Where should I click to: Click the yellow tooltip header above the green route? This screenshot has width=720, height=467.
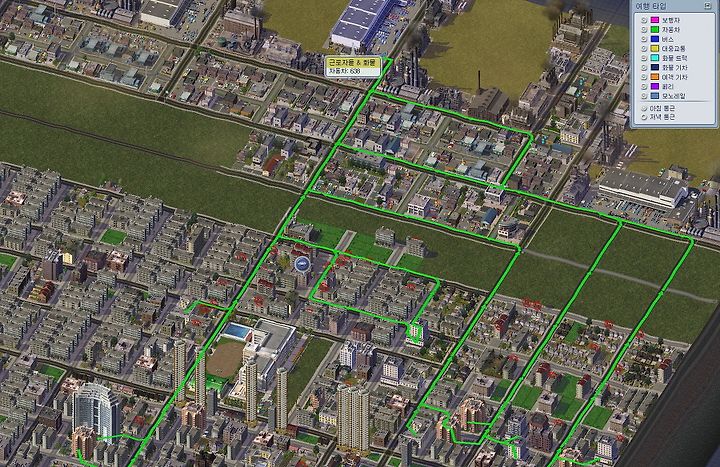point(353,63)
